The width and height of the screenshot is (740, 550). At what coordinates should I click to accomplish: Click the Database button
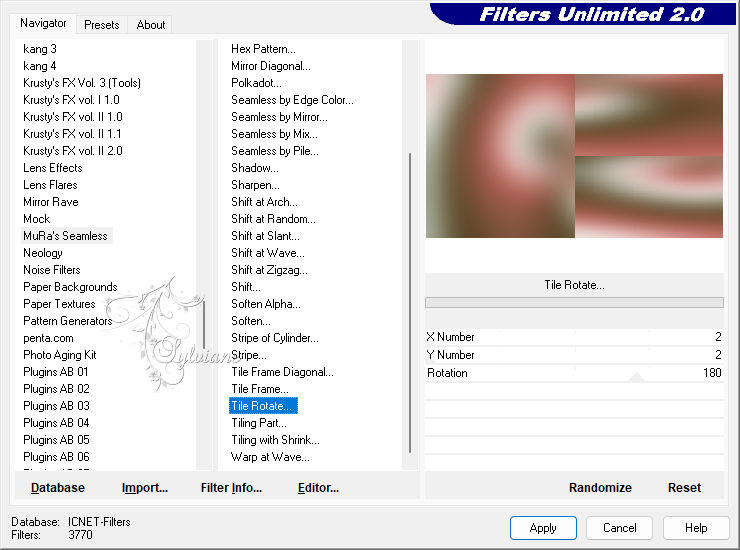pos(58,488)
